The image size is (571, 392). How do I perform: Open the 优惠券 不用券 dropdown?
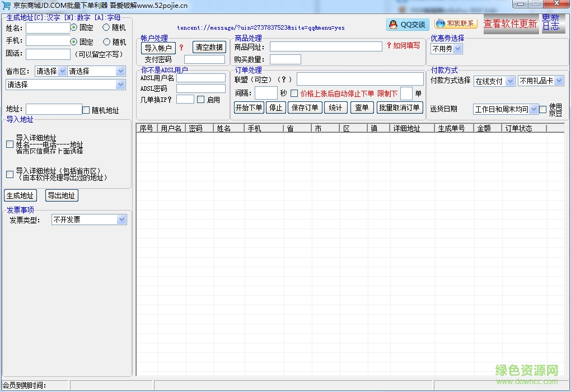click(457, 49)
